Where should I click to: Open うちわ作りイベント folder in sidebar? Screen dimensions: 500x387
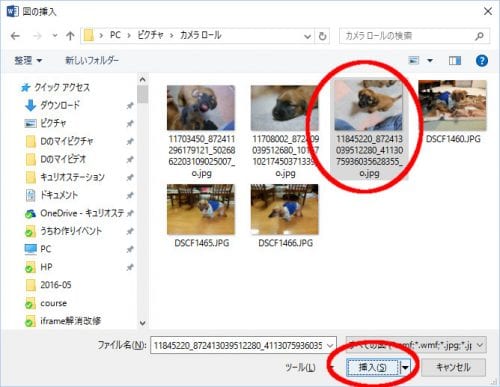(x=71, y=231)
